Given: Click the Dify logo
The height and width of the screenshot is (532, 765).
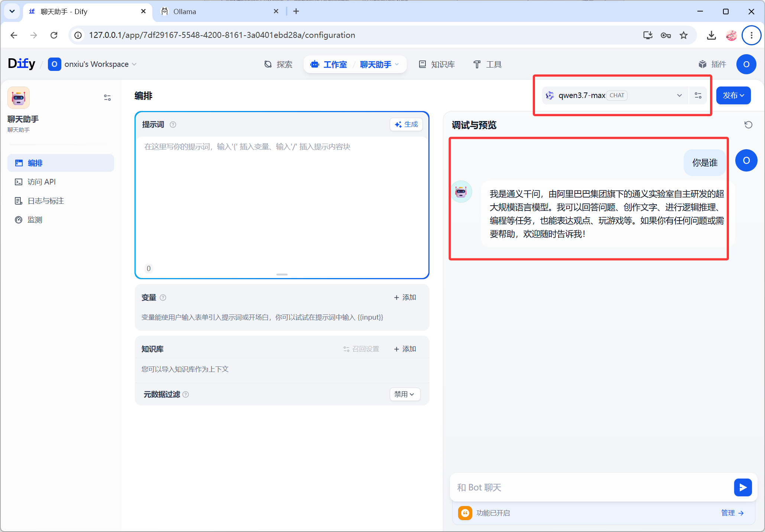Looking at the screenshot, I should pos(22,64).
